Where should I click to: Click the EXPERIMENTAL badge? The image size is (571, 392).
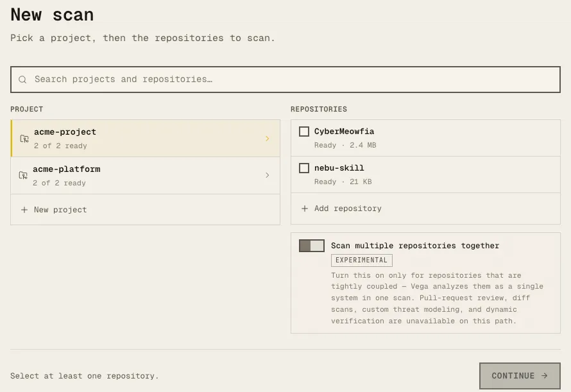click(x=362, y=260)
